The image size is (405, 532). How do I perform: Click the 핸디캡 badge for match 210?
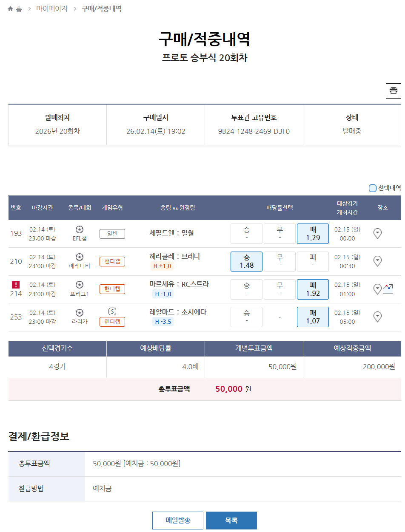point(112,261)
